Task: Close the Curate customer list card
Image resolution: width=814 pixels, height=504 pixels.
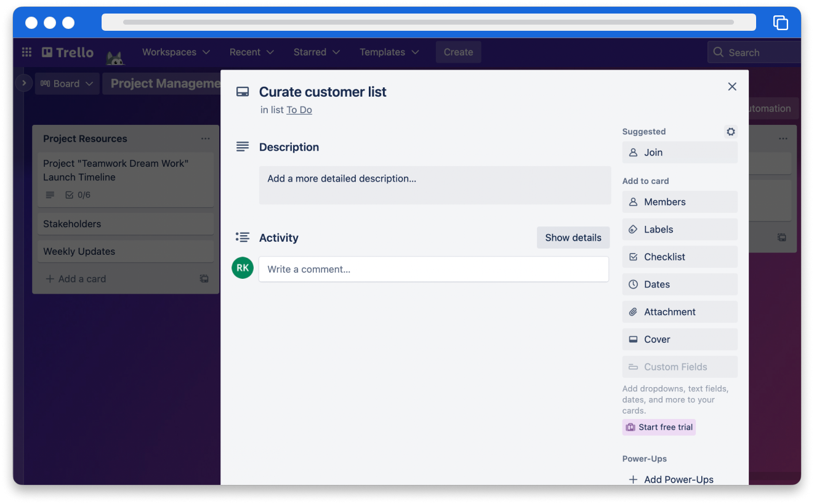Action: point(732,87)
